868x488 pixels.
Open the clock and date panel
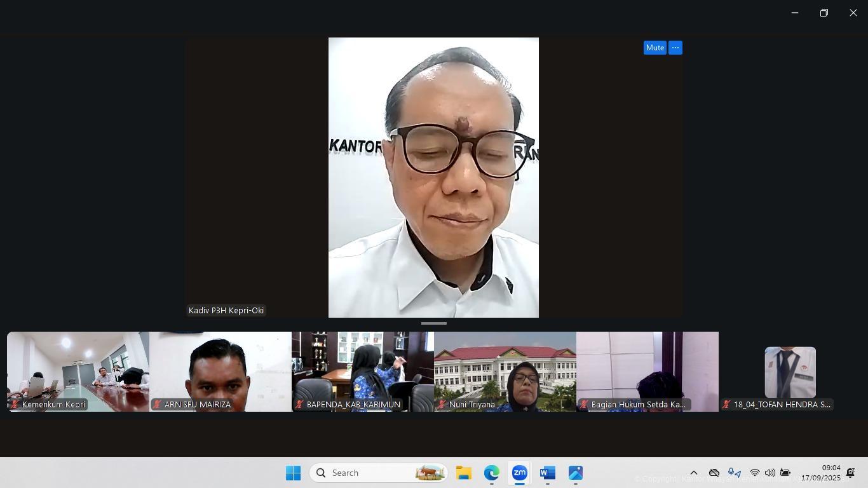point(820,473)
